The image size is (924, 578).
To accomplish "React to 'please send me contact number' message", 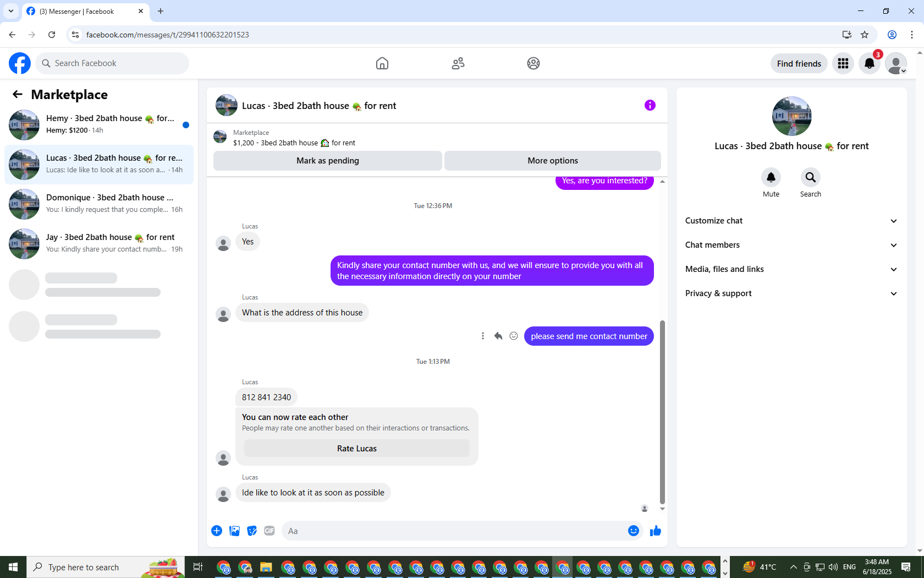I will (514, 336).
